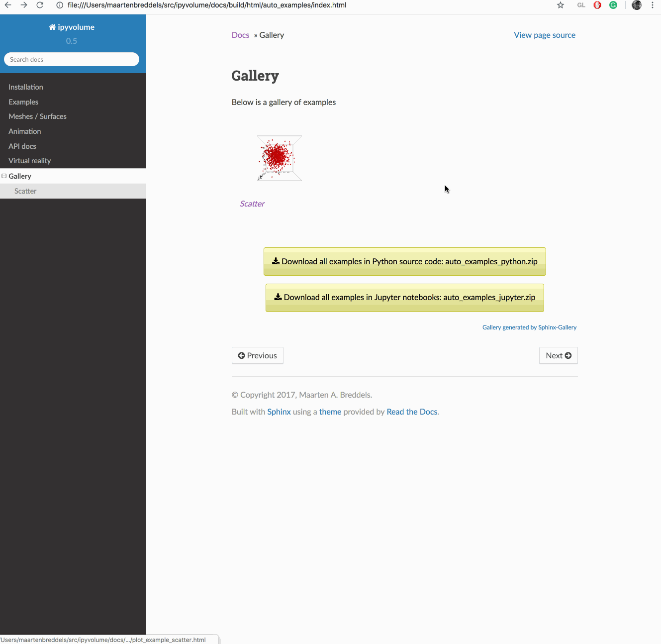Open the Sphinx link in footer

pyautogui.click(x=279, y=412)
